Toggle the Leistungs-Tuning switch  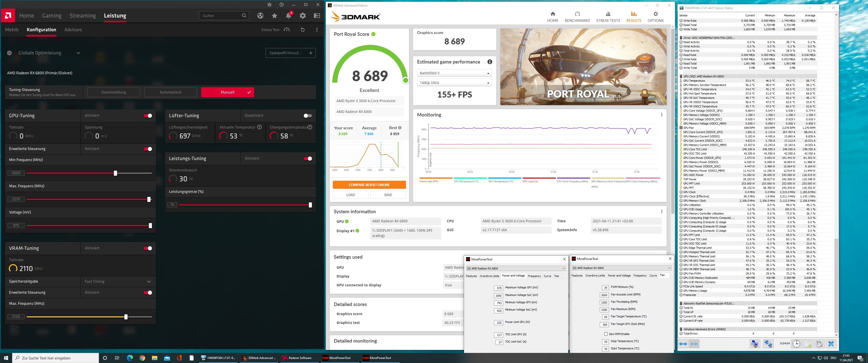308,159
